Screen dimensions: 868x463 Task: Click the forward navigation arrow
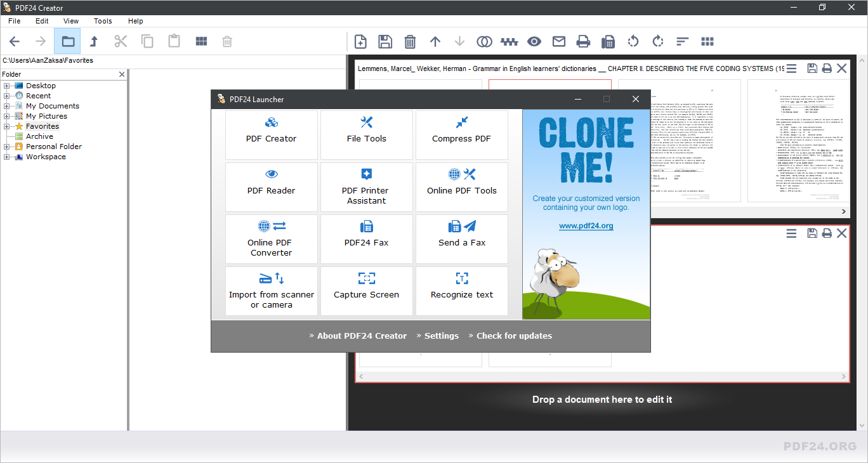[41, 42]
